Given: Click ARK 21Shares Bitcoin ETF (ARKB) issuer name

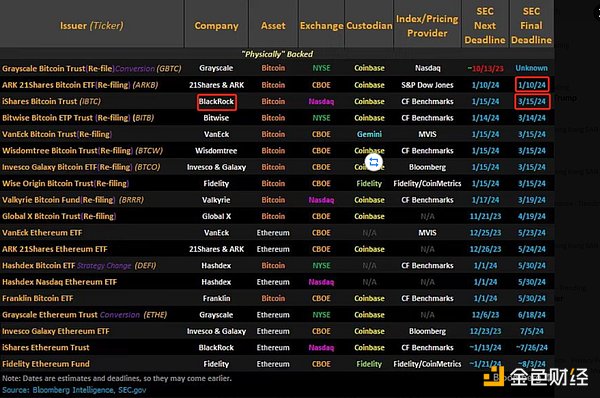Looking at the screenshot, I should tap(80, 85).
